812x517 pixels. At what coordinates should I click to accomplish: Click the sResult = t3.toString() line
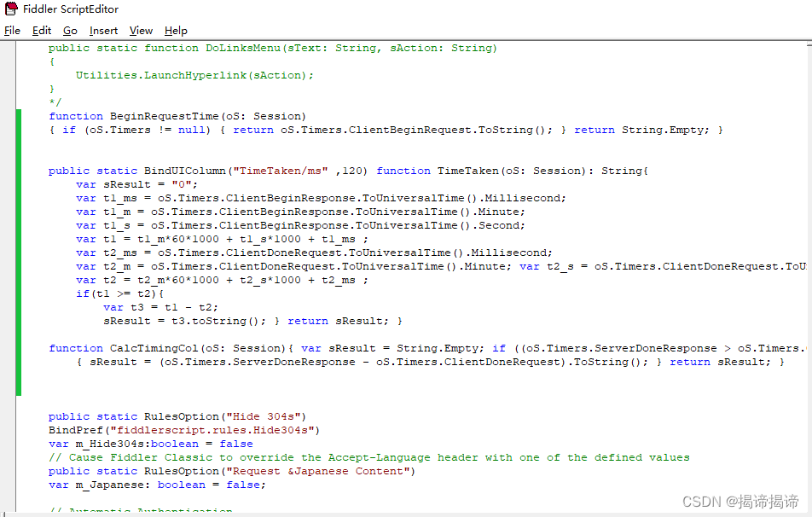point(252,321)
